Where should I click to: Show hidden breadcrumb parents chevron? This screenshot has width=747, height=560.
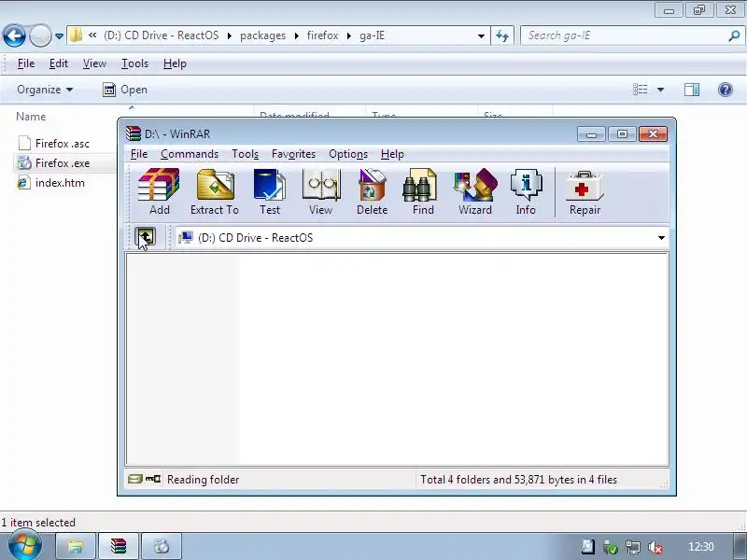92,35
